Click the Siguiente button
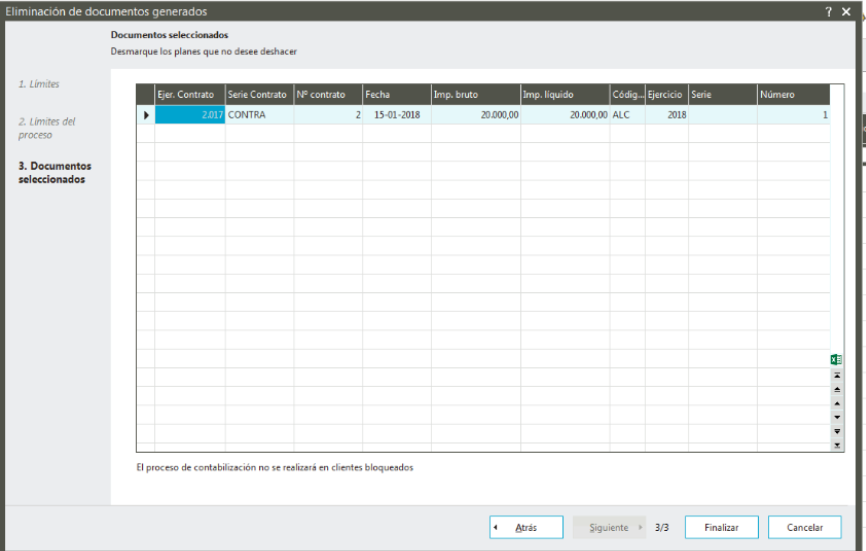This screenshot has height=551, width=866. click(x=609, y=527)
